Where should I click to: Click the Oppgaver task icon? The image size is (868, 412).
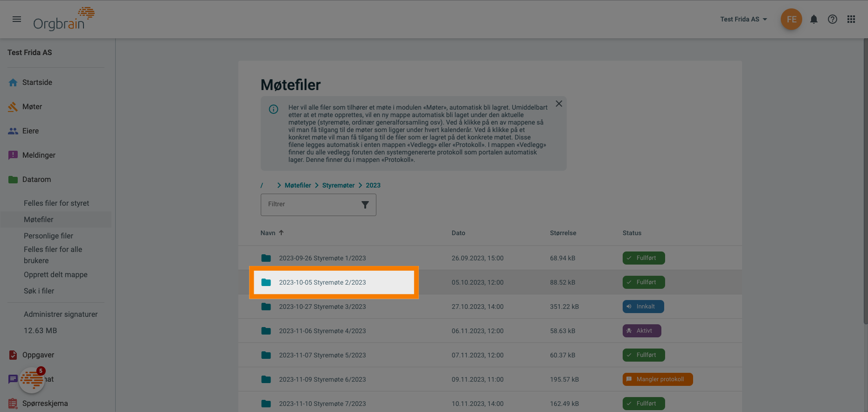click(13, 355)
